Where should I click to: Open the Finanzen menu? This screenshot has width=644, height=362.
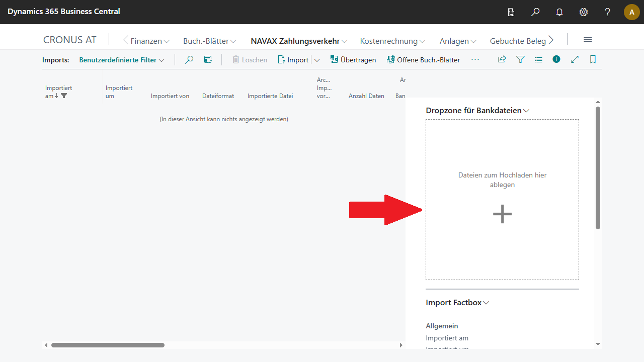tap(150, 41)
